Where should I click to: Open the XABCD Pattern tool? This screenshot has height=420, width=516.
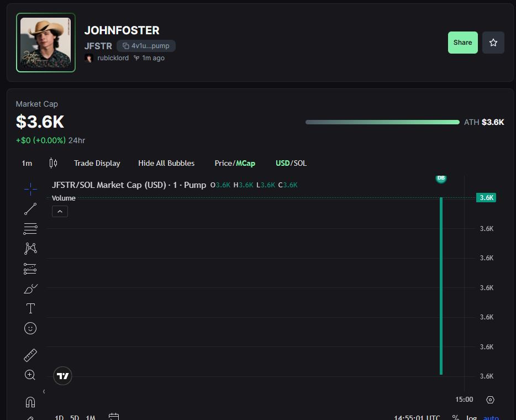tap(30, 249)
